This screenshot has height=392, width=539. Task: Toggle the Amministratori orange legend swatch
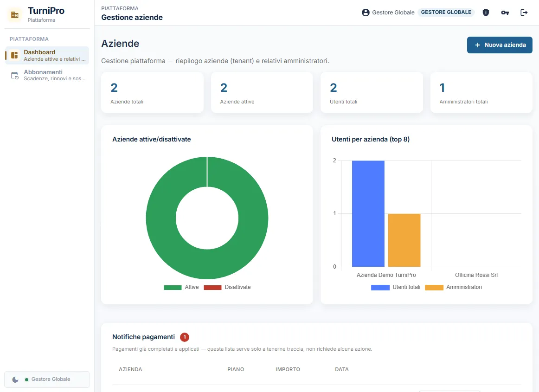434,288
